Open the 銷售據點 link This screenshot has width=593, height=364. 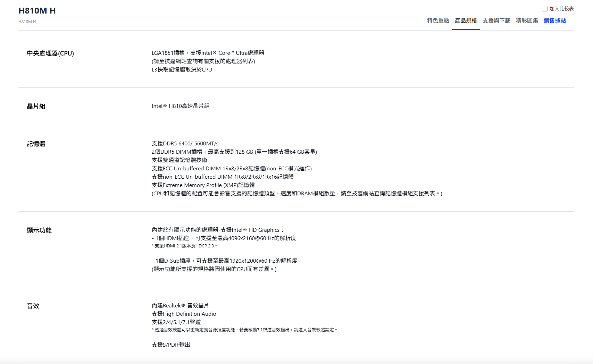(554, 20)
